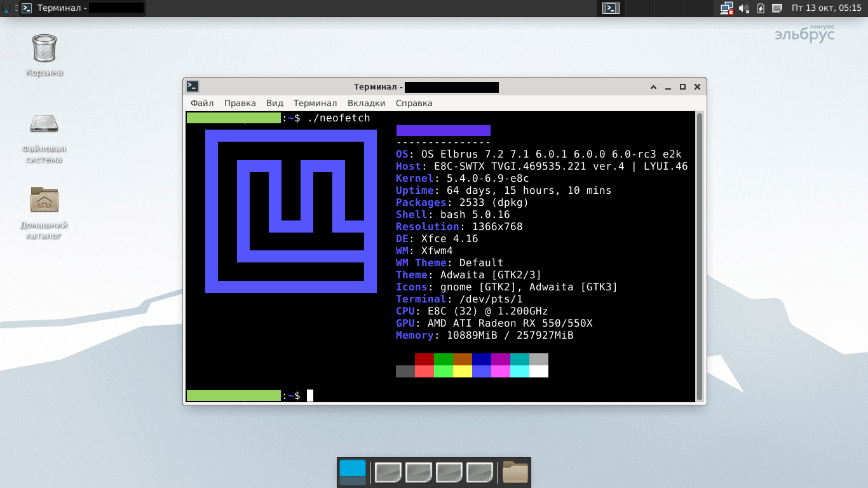
Task: Open the Вид menu
Action: 275,103
